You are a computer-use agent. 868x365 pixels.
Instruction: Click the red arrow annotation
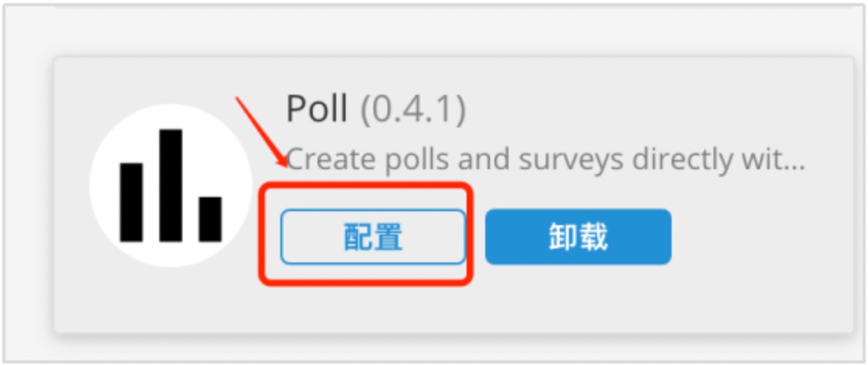click(x=262, y=132)
